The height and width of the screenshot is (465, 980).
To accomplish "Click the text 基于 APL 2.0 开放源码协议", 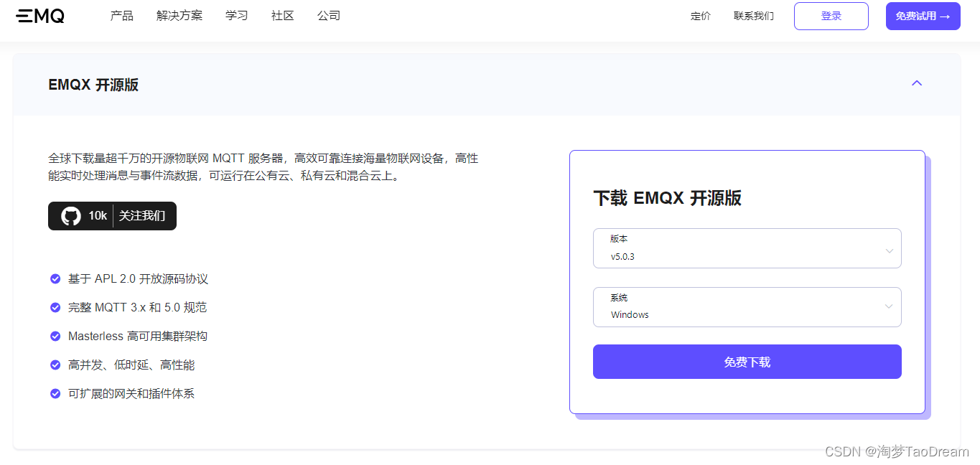I will [139, 278].
